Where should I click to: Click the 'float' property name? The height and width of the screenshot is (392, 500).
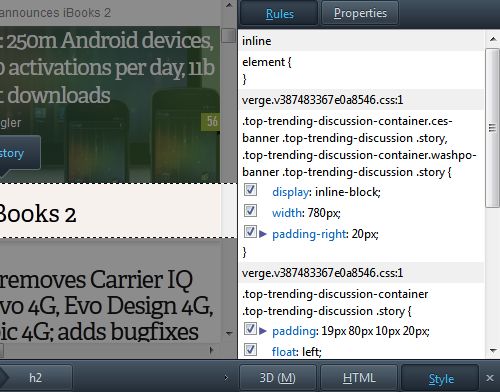point(284,352)
